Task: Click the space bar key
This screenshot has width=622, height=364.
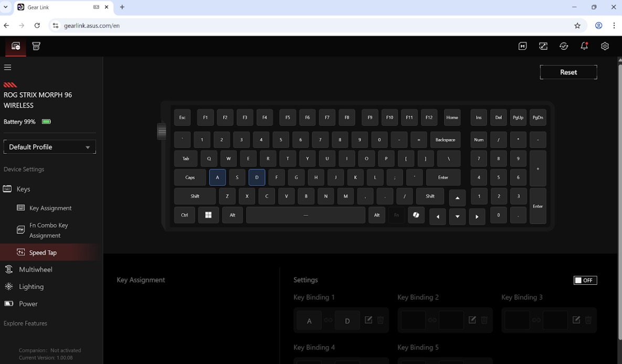Action: (x=305, y=215)
